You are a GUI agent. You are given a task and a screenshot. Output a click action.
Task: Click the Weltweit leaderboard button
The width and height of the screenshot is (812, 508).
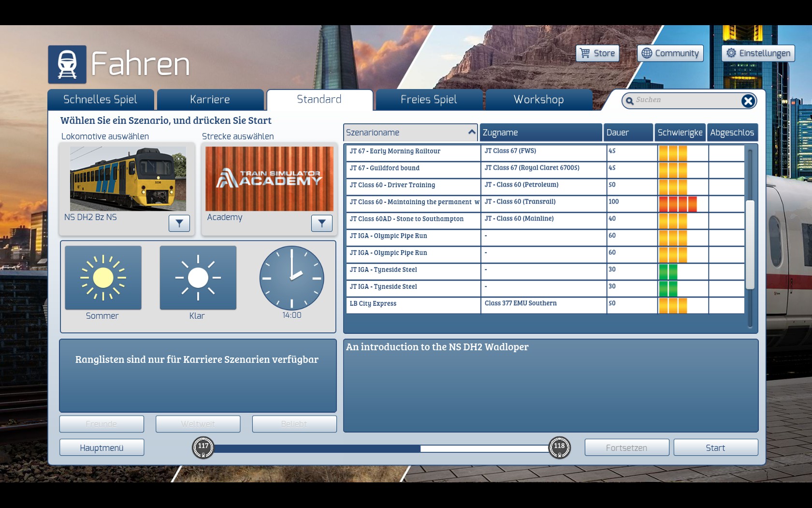[x=198, y=424]
